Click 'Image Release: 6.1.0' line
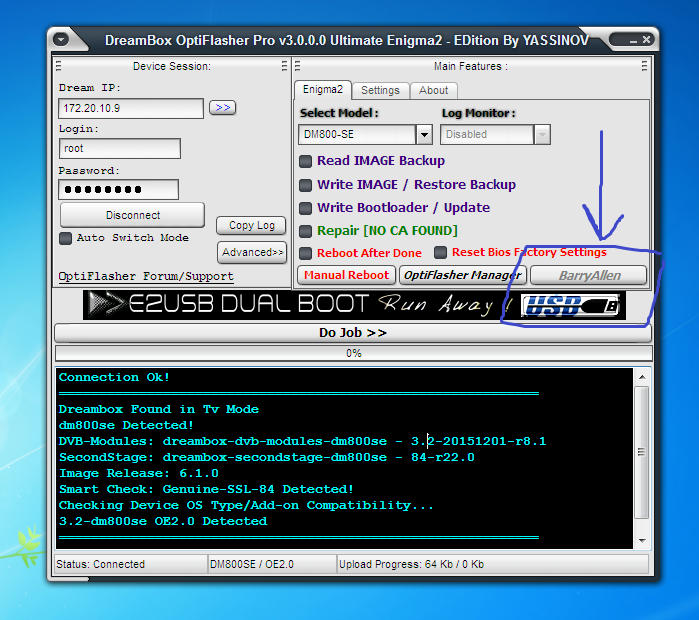 tap(139, 473)
